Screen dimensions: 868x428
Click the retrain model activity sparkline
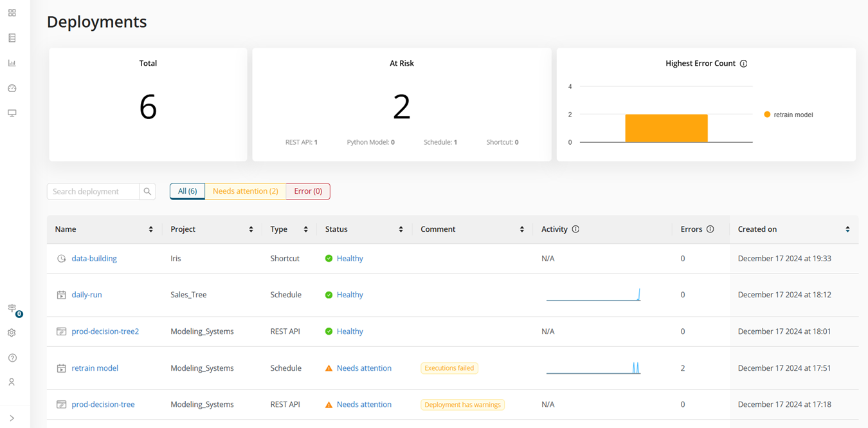593,368
